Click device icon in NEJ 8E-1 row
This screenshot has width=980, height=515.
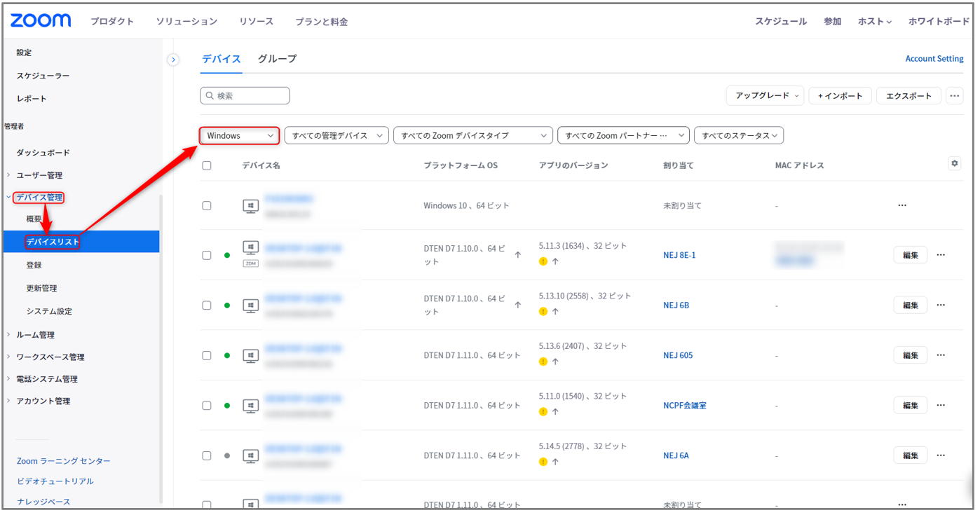pos(251,247)
